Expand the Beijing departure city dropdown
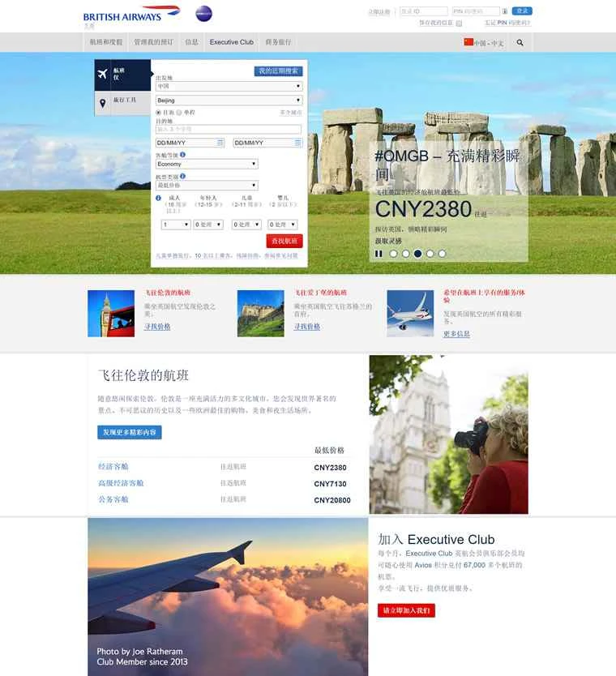The image size is (616, 676). 229,101
